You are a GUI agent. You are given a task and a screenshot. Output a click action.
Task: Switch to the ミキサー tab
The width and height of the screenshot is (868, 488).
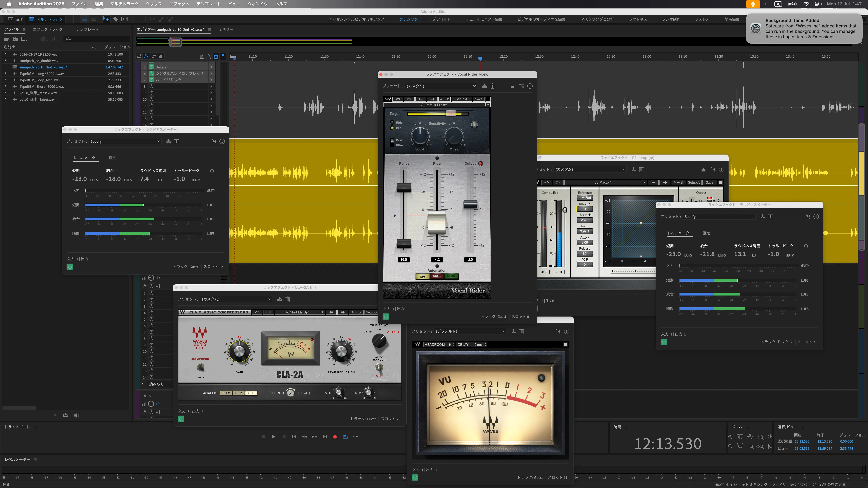(x=226, y=30)
